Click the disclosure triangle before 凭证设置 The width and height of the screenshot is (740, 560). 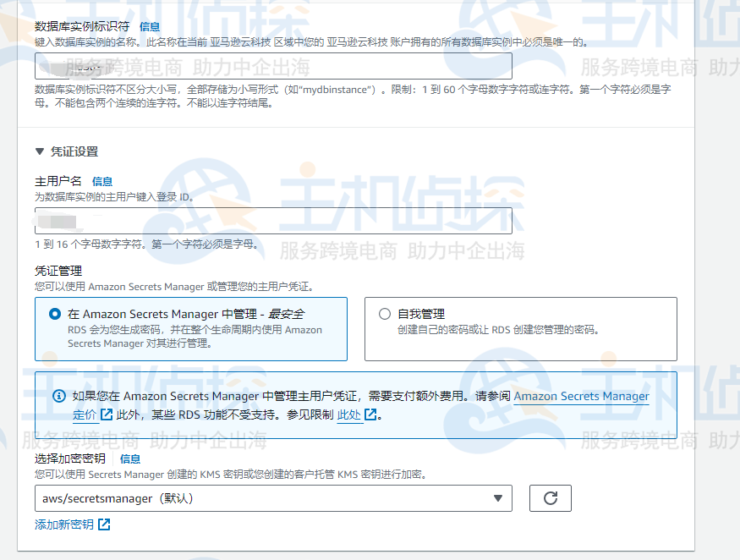click(x=39, y=152)
